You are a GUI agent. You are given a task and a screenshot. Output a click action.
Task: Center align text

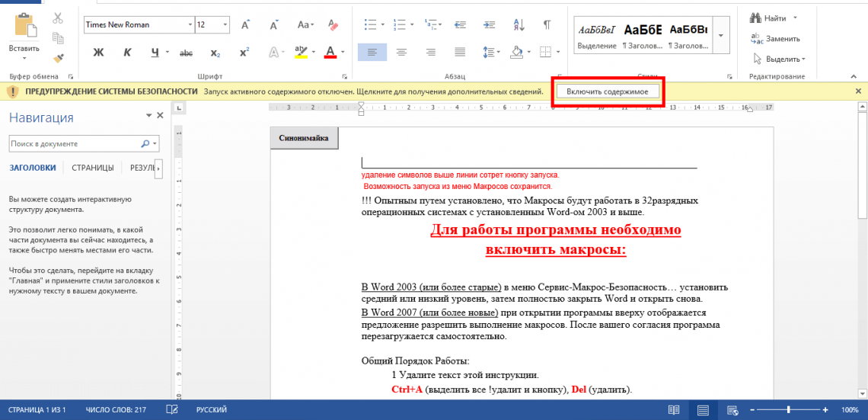point(401,52)
